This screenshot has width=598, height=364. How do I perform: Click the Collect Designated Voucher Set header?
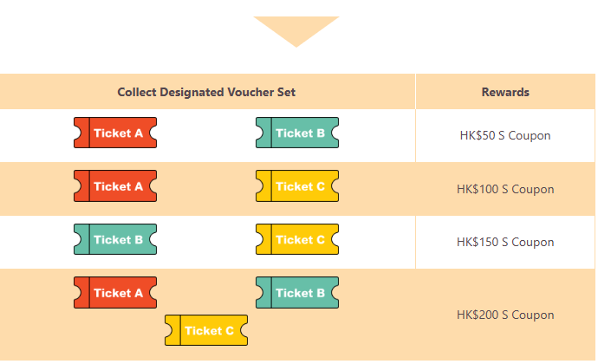pyautogui.click(x=207, y=92)
